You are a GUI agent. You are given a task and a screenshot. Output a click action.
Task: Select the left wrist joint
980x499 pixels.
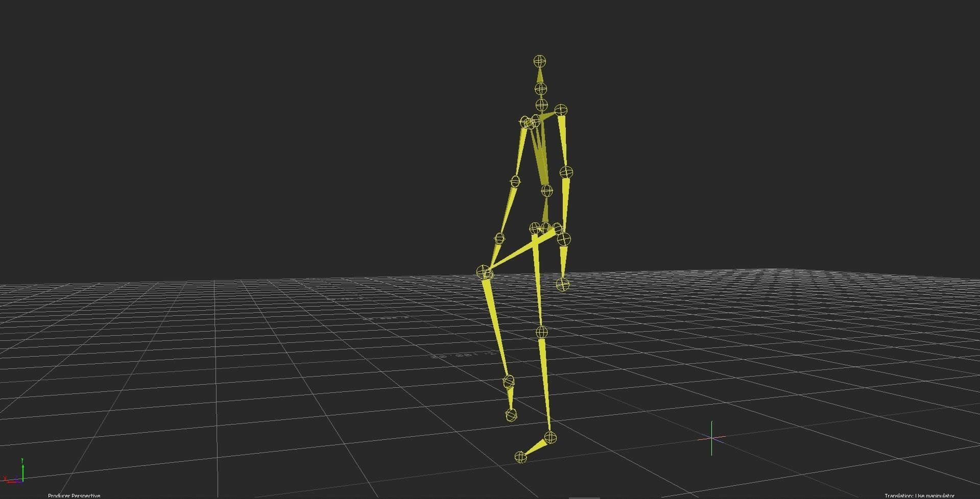(499, 238)
